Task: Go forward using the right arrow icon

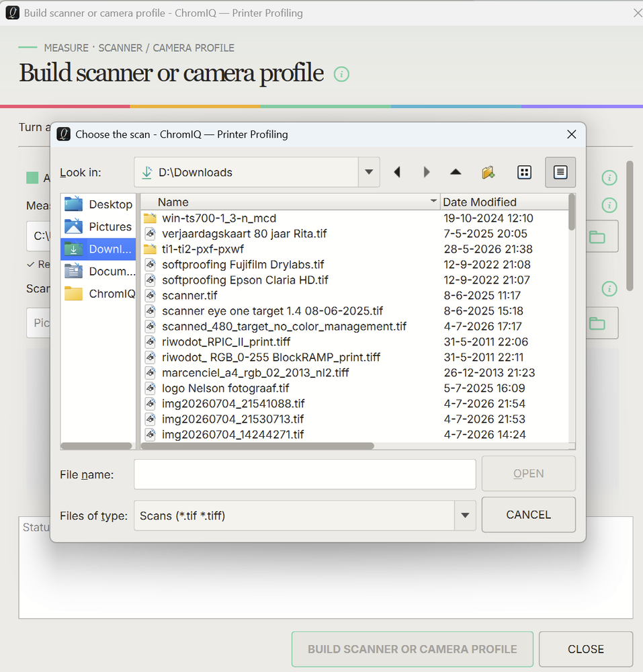Action: click(x=426, y=172)
